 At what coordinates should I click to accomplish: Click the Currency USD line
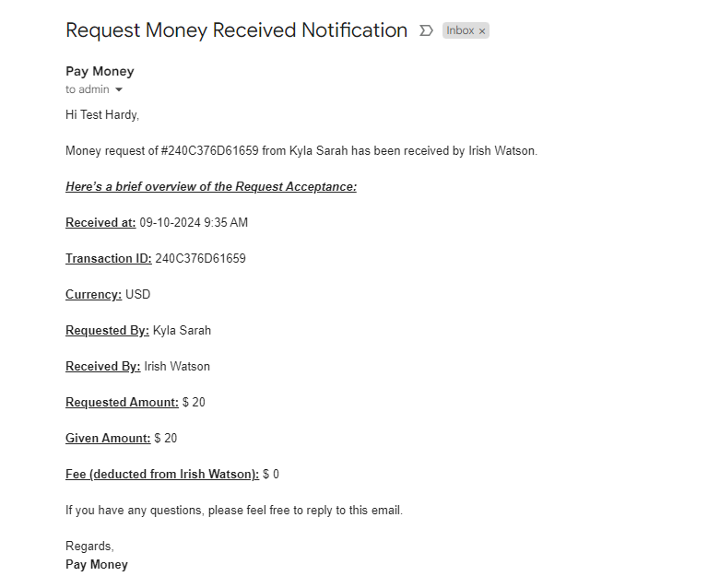coord(108,294)
